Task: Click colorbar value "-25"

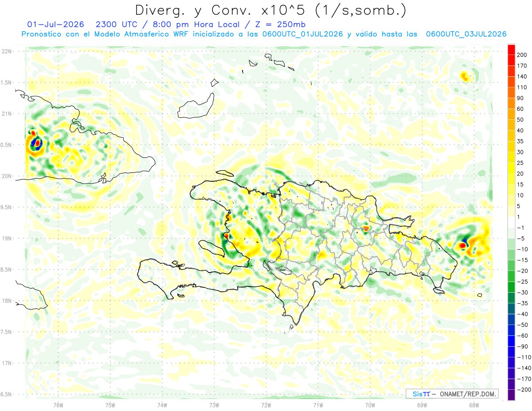Action: pyautogui.click(x=522, y=282)
